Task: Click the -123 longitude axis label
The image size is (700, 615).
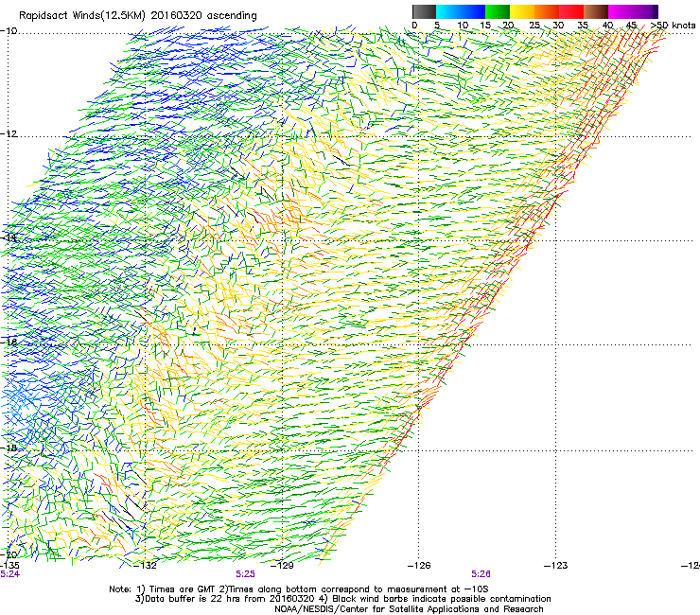Action: pos(555,566)
